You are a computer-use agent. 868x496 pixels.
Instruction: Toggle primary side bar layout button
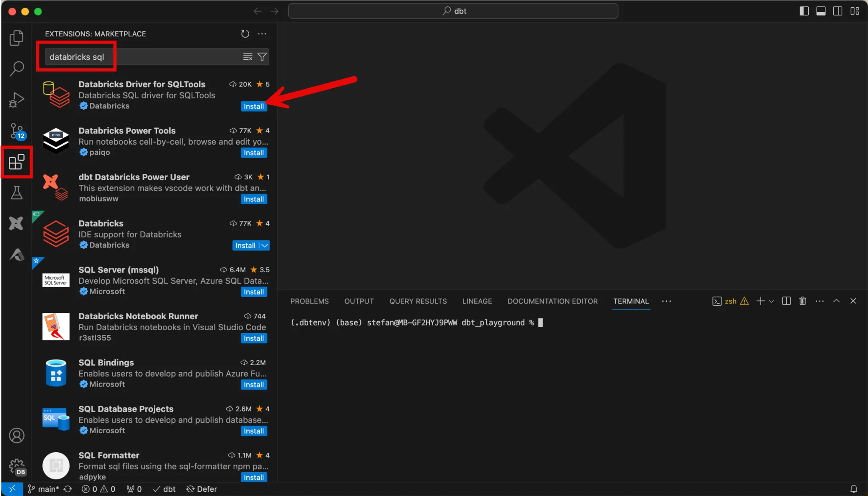pos(804,11)
